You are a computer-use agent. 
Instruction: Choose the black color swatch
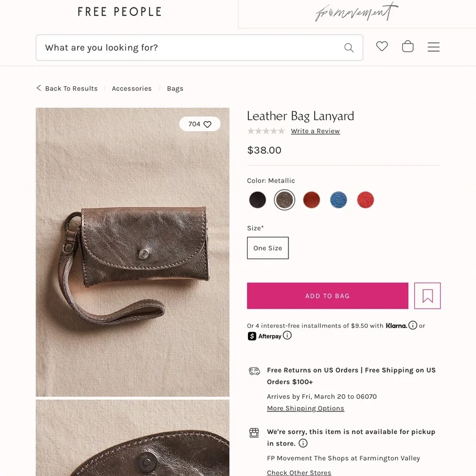point(258,200)
